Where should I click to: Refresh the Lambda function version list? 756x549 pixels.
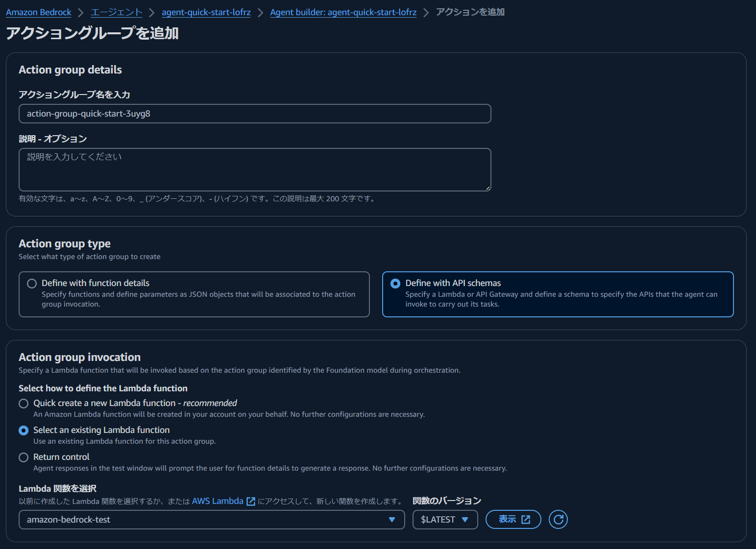(558, 520)
